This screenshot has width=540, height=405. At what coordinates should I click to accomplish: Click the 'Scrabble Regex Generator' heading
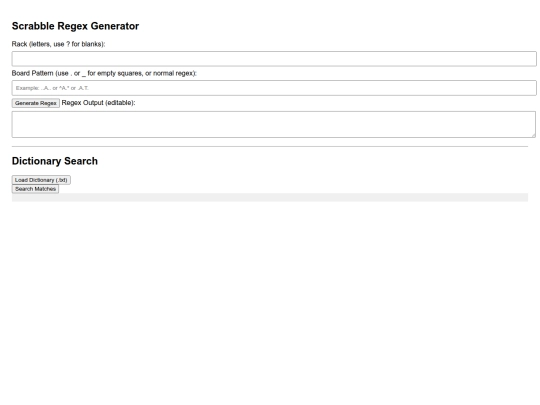pos(75,26)
